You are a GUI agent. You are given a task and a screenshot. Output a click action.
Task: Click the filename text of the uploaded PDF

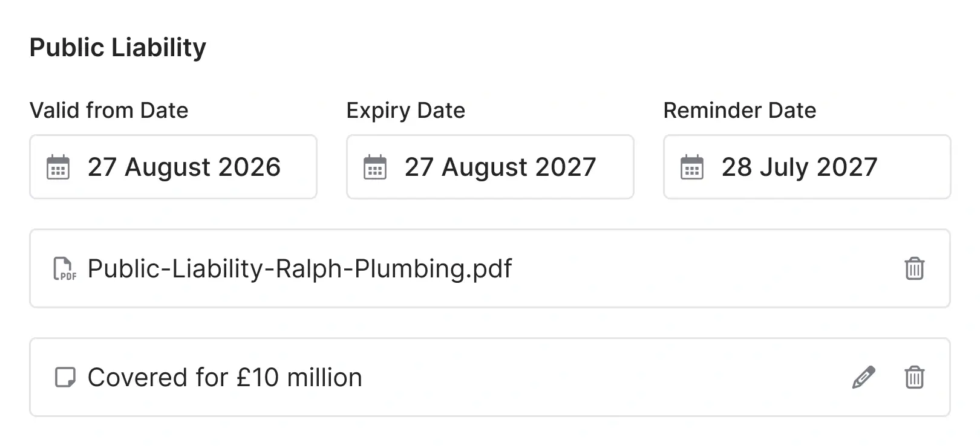pos(299,268)
